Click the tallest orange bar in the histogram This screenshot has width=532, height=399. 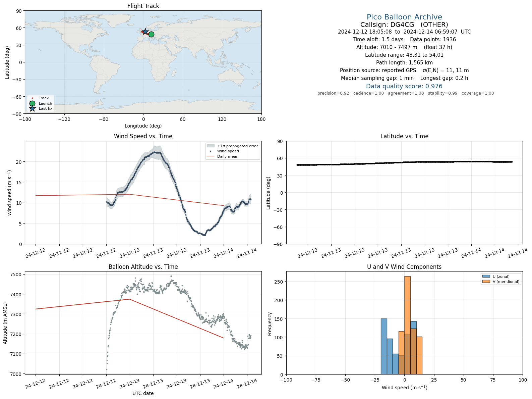point(407,325)
